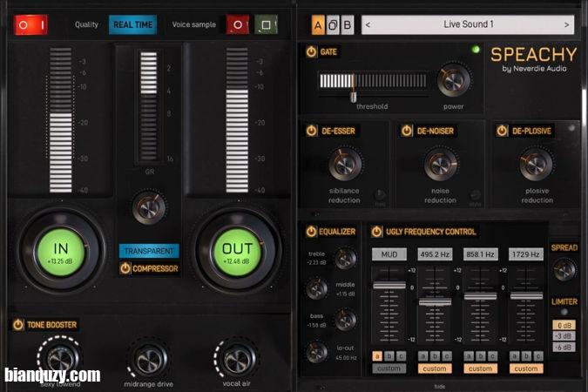Click the large green IN gain knob
The image size is (588, 392).
(x=61, y=252)
